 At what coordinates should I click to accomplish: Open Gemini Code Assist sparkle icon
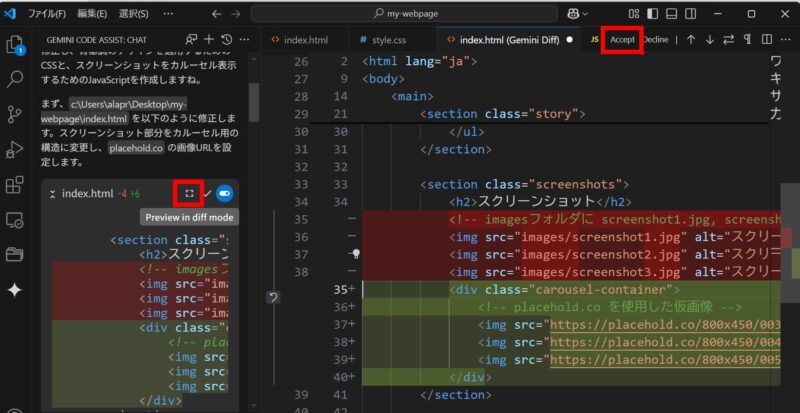coord(14,290)
